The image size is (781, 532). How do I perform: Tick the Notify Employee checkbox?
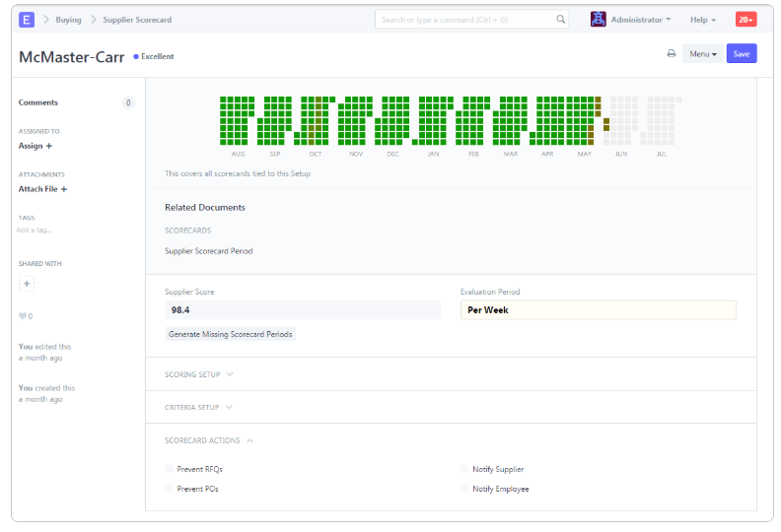[x=464, y=490]
